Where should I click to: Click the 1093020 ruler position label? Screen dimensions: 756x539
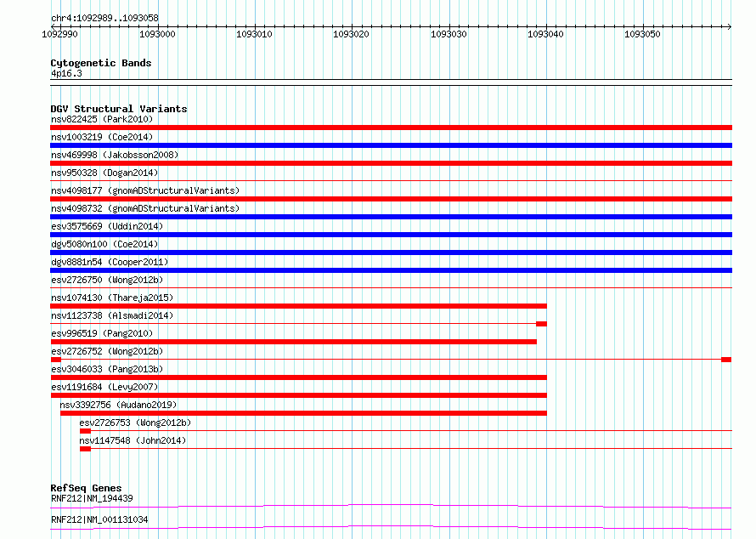(351, 34)
